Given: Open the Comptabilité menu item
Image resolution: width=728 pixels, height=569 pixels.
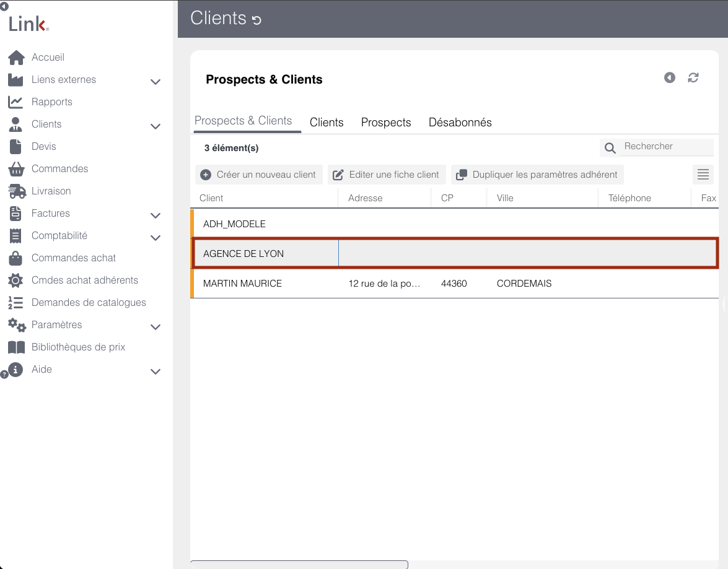Looking at the screenshot, I should coord(59,236).
